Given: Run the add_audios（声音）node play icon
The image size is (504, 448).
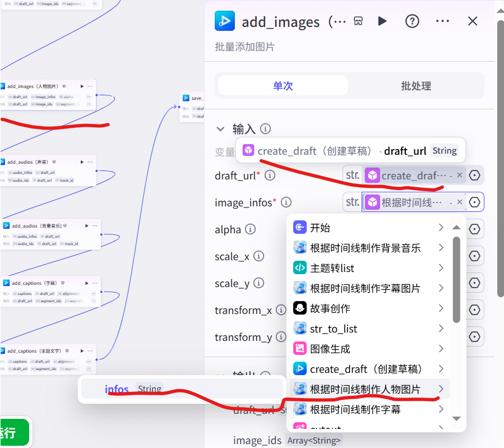Looking at the screenshot, I should pos(82,162).
